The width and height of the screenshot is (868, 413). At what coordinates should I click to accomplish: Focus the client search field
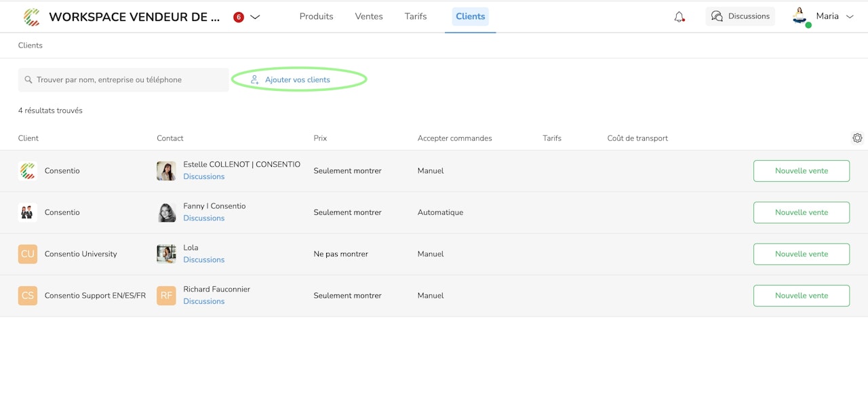tap(123, 80)
